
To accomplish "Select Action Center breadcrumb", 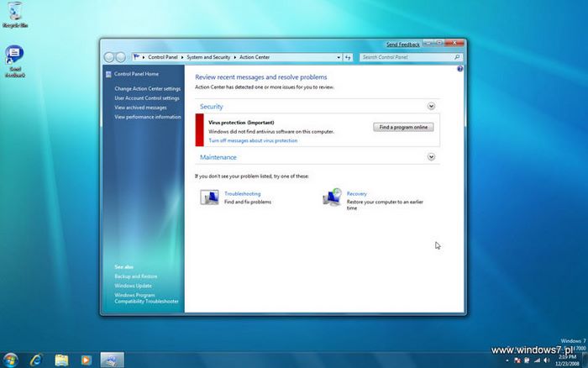I will click(255, 57).
